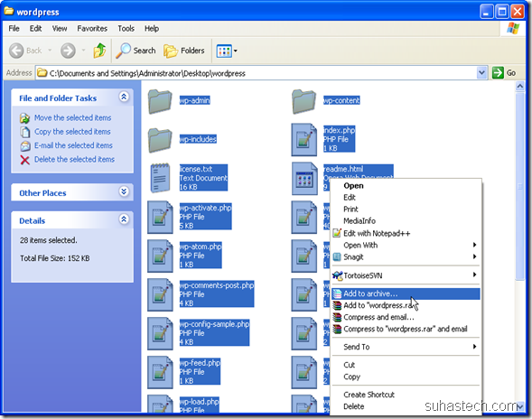The image size is (532, 419).
Task: Select the index.php file icon
Action: coord(304,140)
